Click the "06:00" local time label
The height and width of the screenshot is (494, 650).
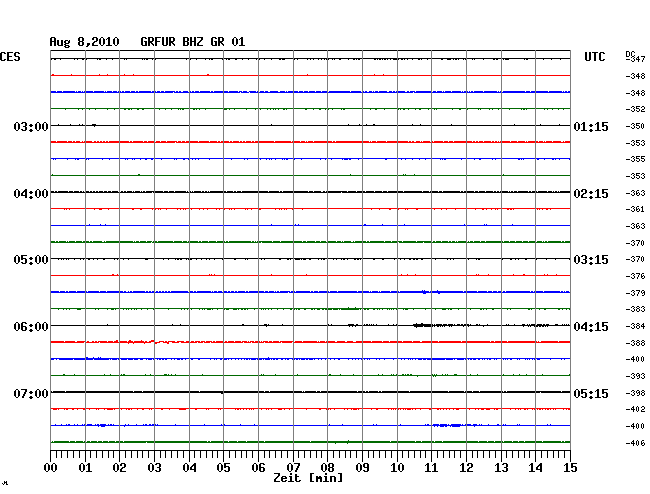pyautogui.click(x=31, y=327)
